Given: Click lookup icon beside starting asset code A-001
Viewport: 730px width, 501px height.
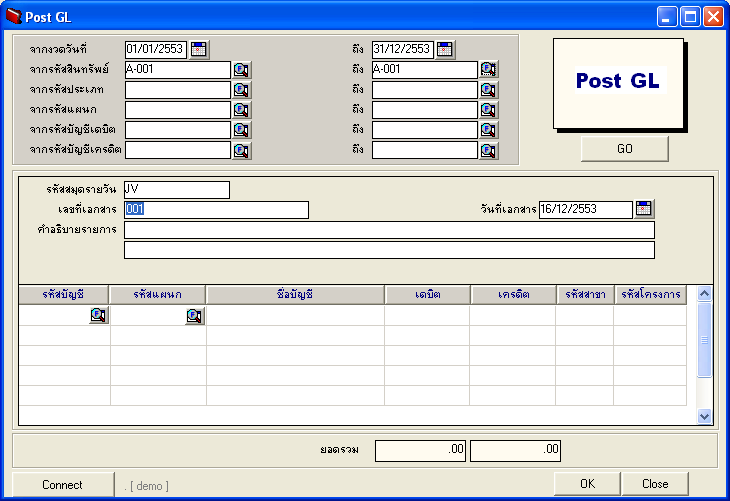Looking at the screenshot, I should click(x=241, y=70).
